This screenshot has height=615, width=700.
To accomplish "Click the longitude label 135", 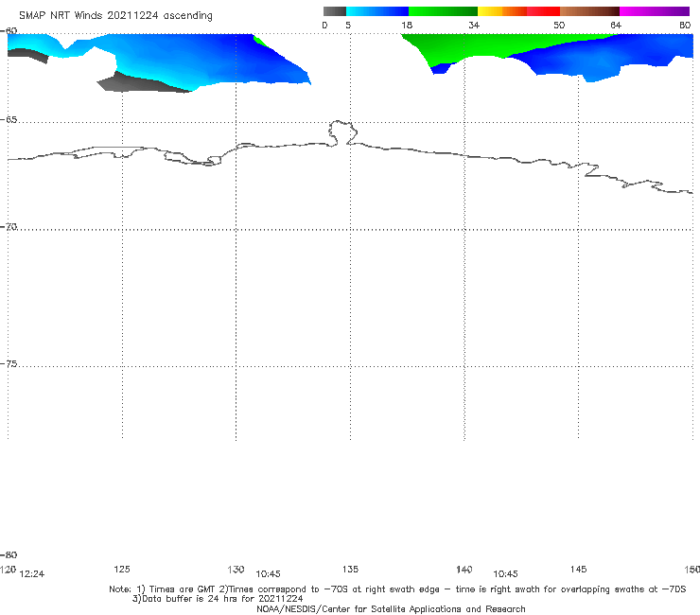I will (x=350, y=569).
